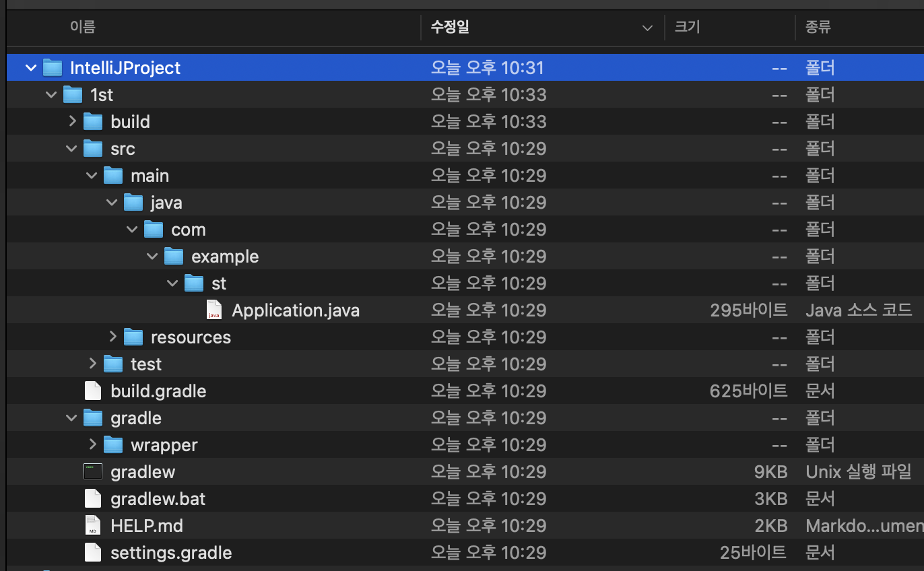Image resolution: width=924 pixels, height=571 pixels.
Task: Expand the resources folder
Action: tap(112, 337)
